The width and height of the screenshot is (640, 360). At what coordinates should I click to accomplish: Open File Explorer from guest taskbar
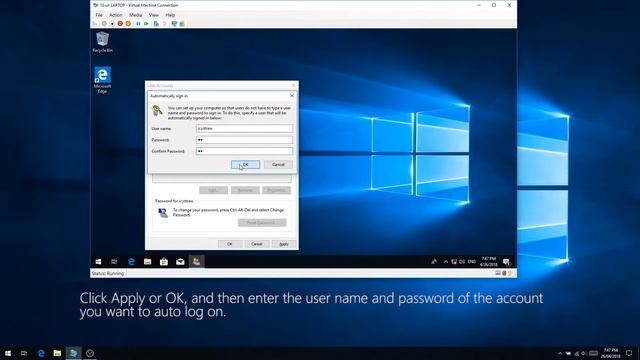[x=147, y=262]
